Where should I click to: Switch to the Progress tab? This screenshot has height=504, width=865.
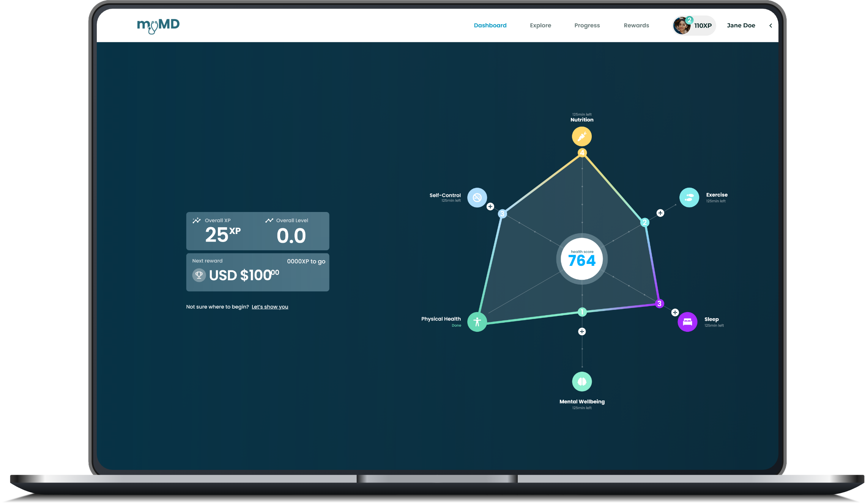[587, 25]
